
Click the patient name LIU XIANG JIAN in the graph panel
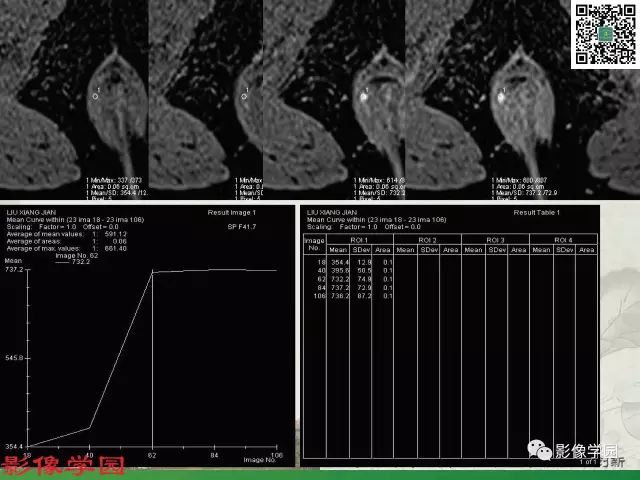pos(31,213)
